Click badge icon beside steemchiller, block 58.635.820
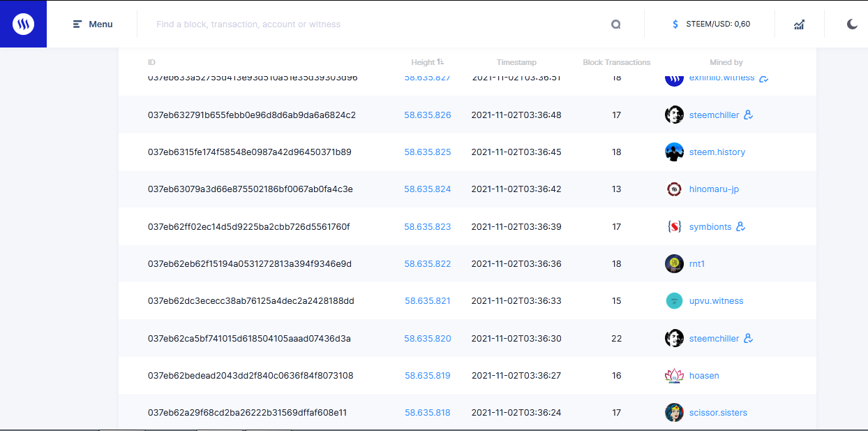The width and height of the screenshot is (868, 431). (748, 339)
